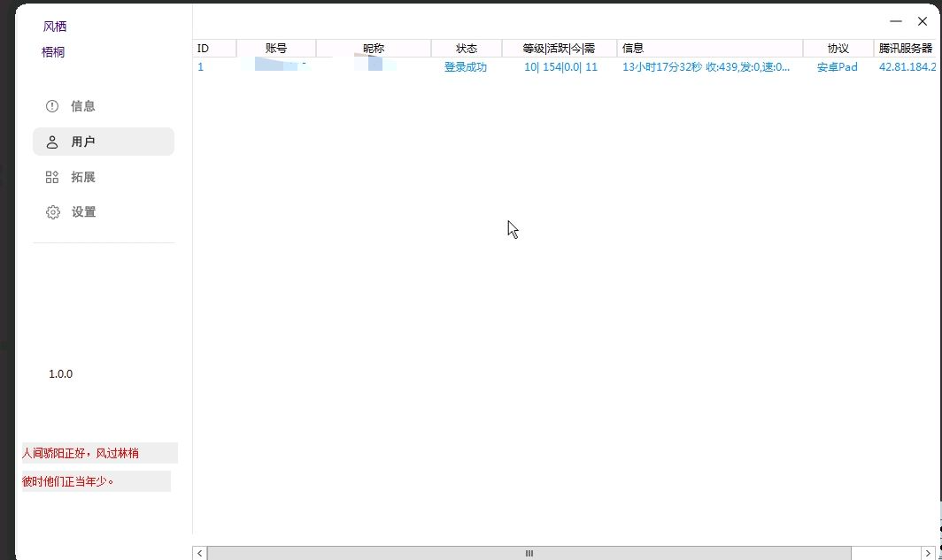Click the 设置 gear icon
The image size is (942, 560).
52,212
